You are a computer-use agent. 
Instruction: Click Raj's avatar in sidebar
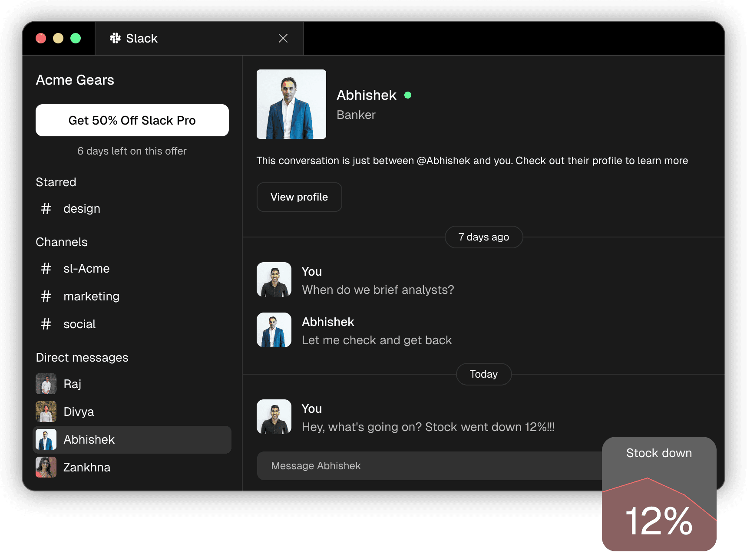click(46, 384)
